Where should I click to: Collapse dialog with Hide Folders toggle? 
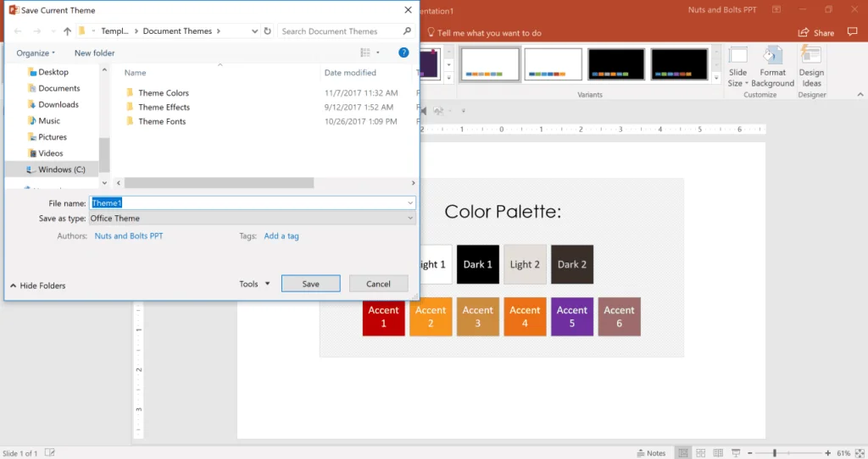click(x=37, y=285)
